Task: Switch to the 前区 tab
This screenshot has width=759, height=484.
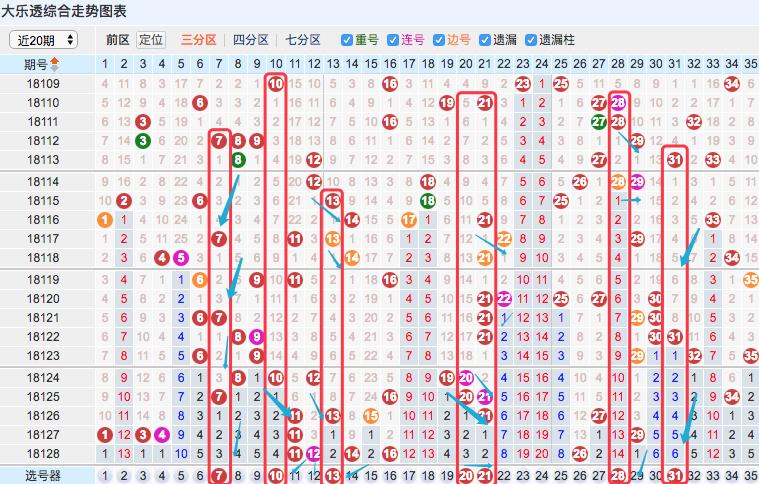Action: coord(118,40)
